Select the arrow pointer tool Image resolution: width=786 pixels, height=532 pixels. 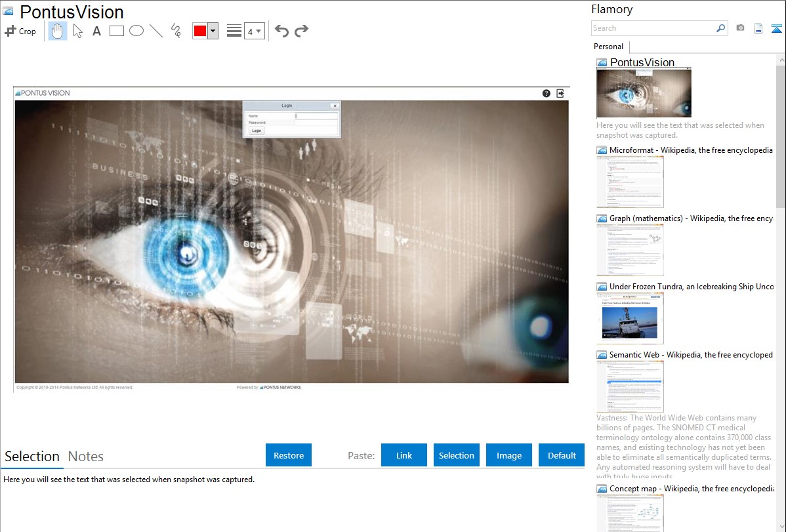(77, 31)
